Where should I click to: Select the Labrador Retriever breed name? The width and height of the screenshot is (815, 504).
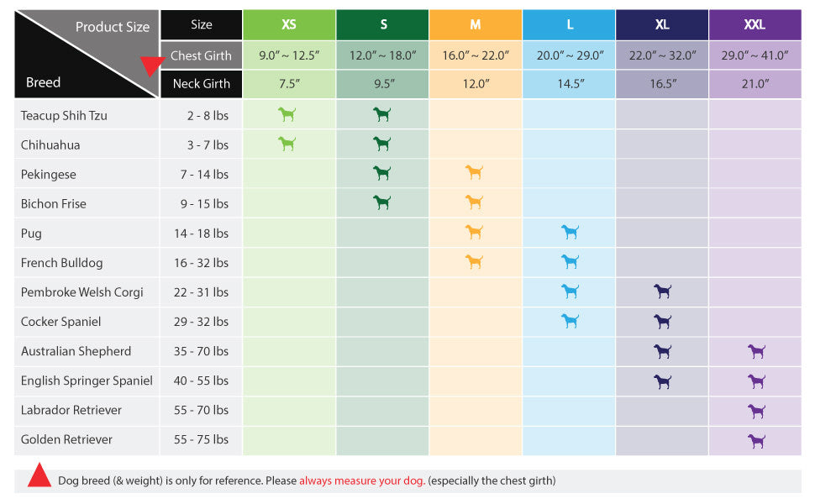(x=71, y=410)
